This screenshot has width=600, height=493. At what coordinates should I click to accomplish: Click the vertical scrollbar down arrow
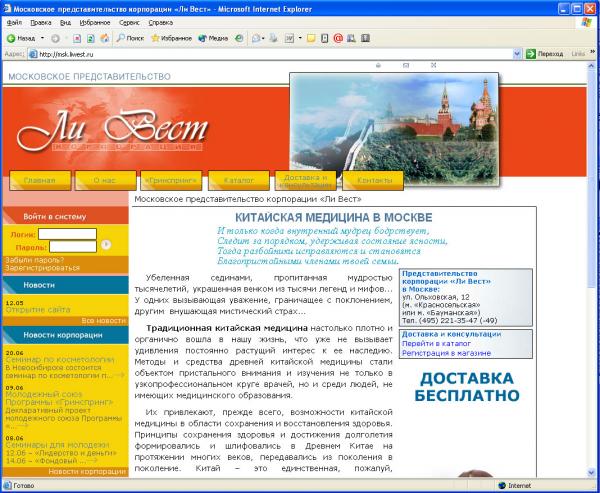click(x=591, y=473)
